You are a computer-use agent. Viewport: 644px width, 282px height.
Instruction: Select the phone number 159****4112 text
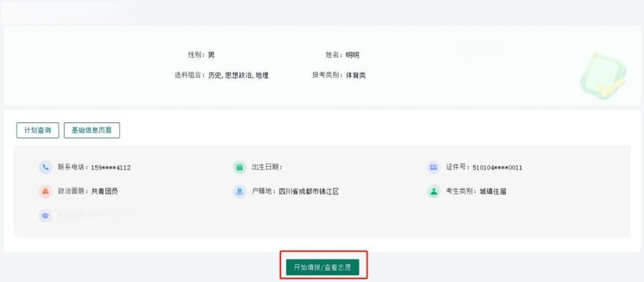point(111,168)
